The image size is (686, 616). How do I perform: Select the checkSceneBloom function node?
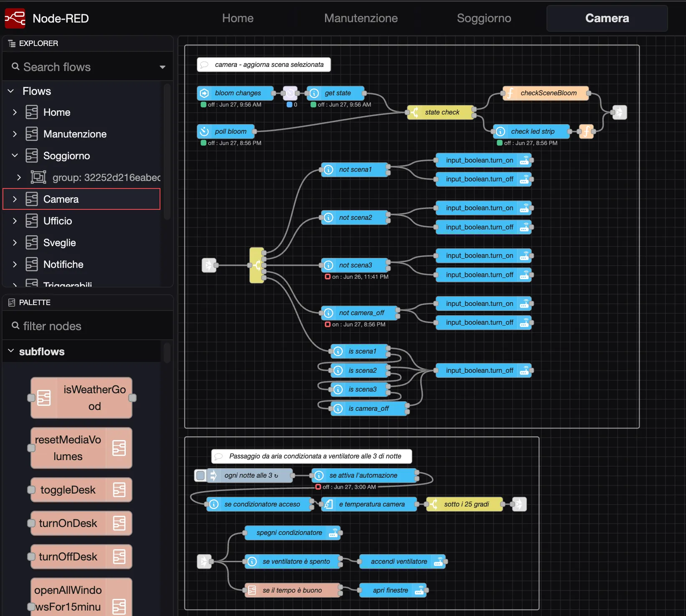pos(546,93)
